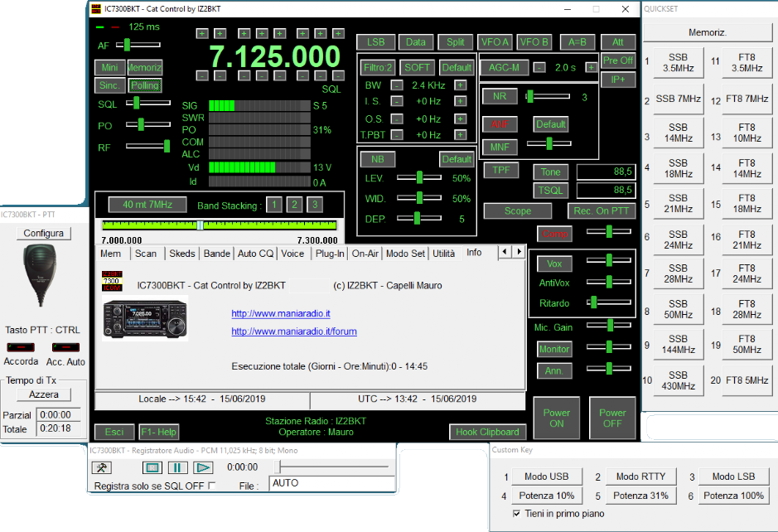This screenshot has width=778, height=532.
Task: Open the Voice tab
Action: click(x=292, y=254)
